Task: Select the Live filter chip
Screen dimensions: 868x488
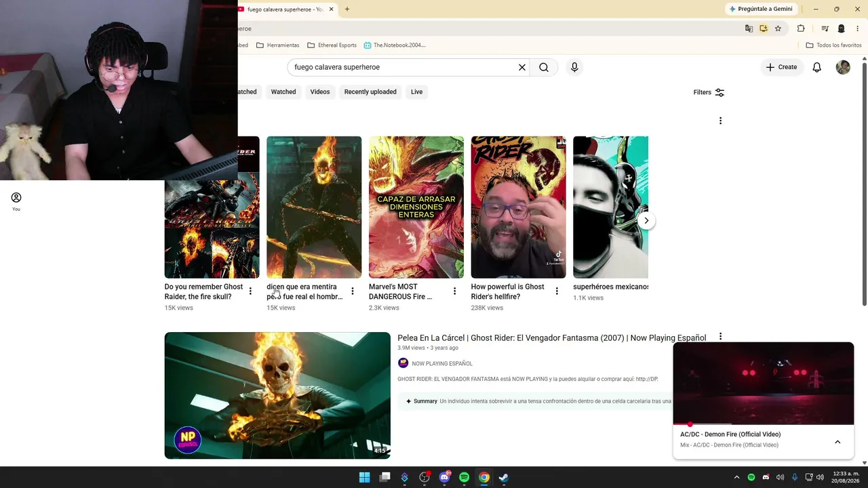Action: 416,92
